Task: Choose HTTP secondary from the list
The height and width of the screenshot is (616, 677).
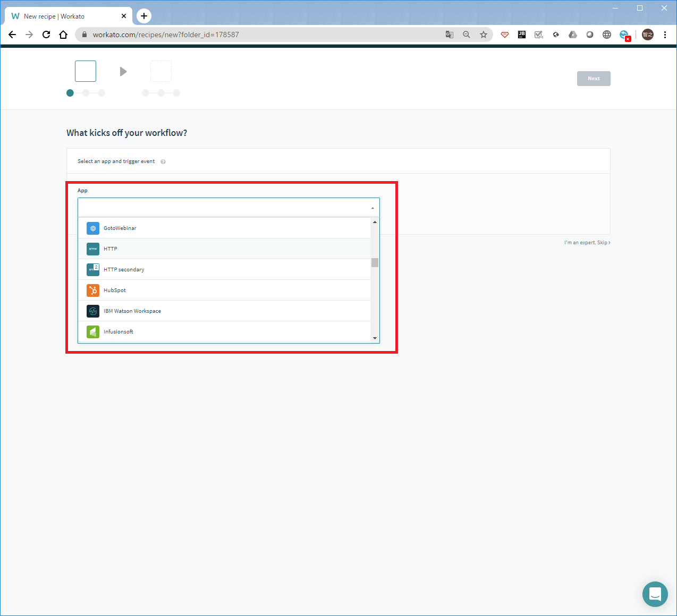Action: tap(224, 270)
